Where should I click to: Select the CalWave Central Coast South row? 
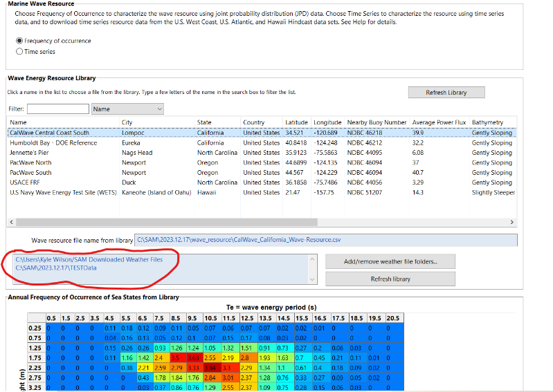[x=48, y=133]
